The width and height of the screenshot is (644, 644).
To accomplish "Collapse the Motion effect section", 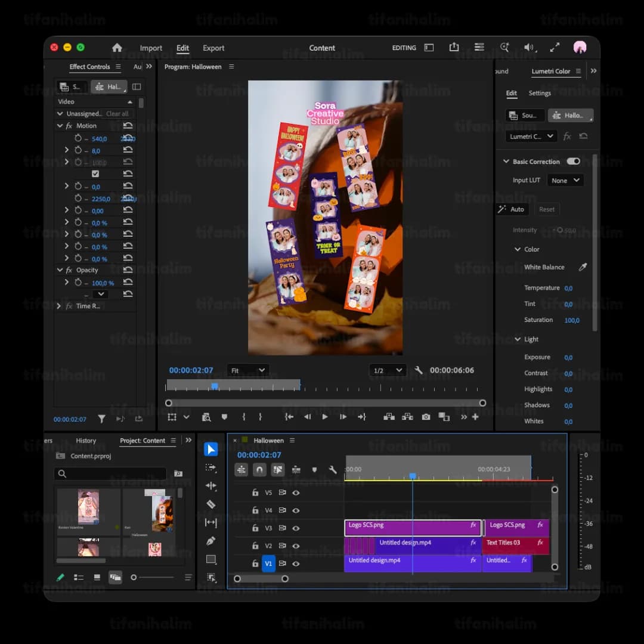I will pyautogui.click(x=60, y=126).
